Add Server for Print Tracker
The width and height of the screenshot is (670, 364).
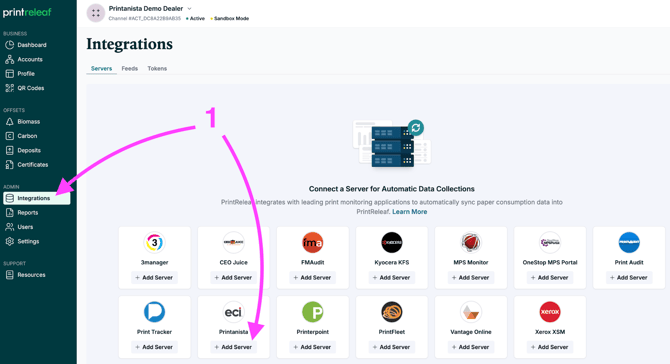pyautogui.click(x=154, y=347)
